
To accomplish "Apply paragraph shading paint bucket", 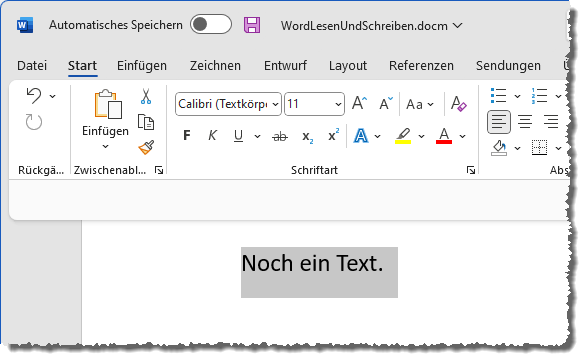I will [x=499, y=147].
